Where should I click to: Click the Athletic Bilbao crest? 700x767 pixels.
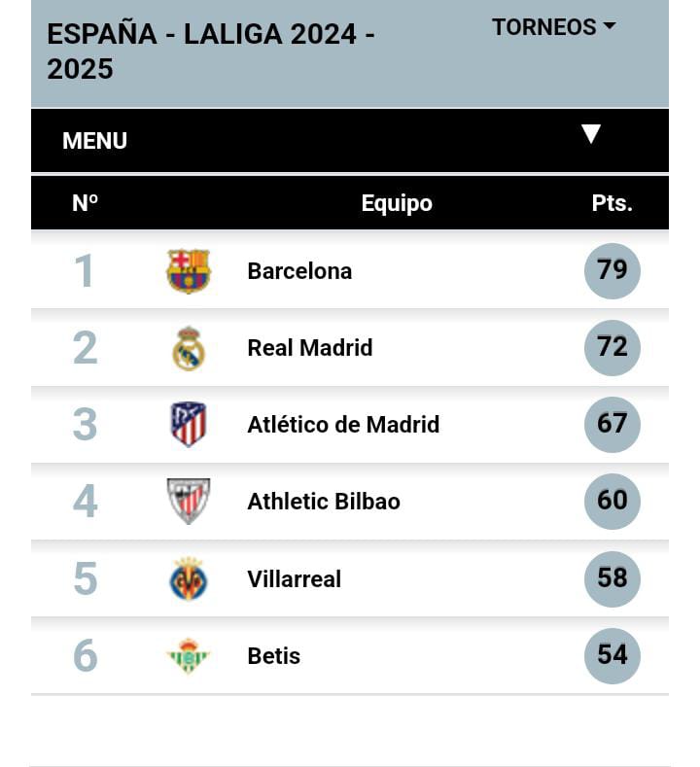(189, 502)
